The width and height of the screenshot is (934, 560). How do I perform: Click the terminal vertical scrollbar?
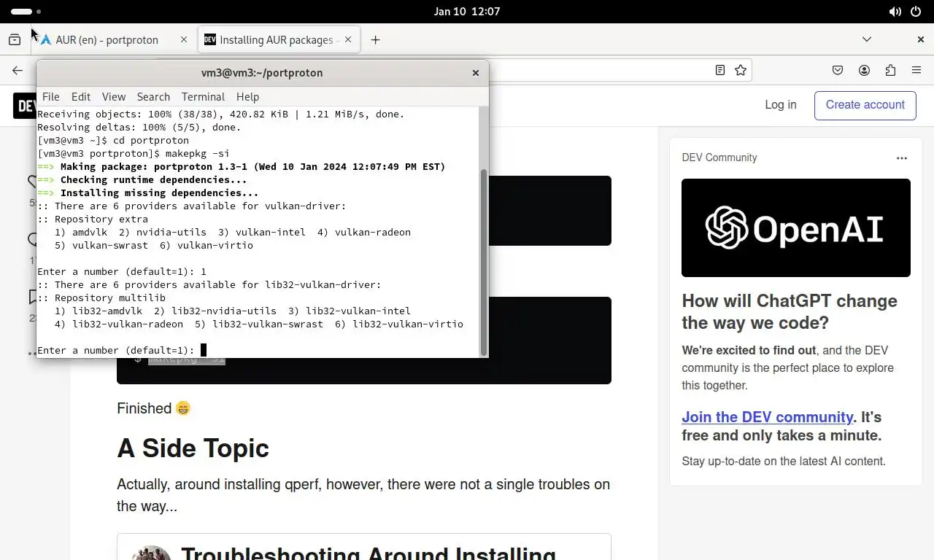click(x=483, y=262)
